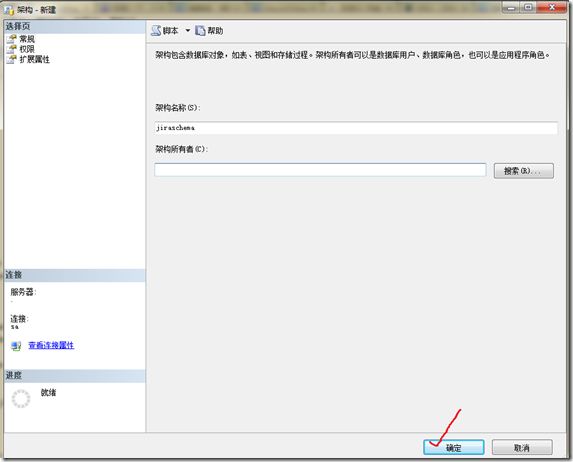This screenshot has width=573, height=462.
Task: Click the window title bar icon
Action: tap(9, 10)
